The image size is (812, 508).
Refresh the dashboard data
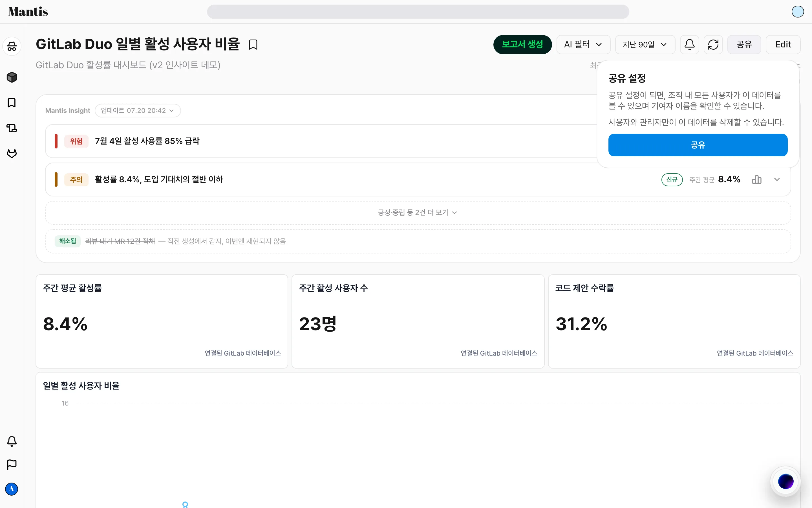coord(713,44)
